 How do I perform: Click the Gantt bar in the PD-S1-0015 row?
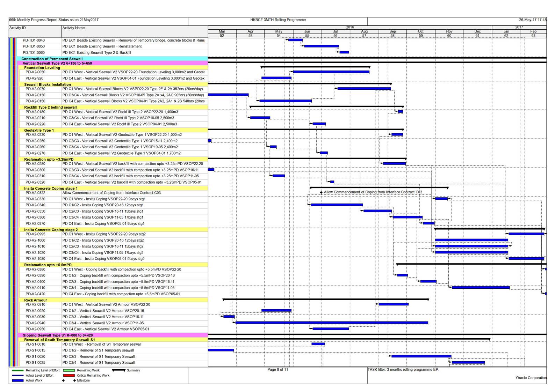coord(221,350)
